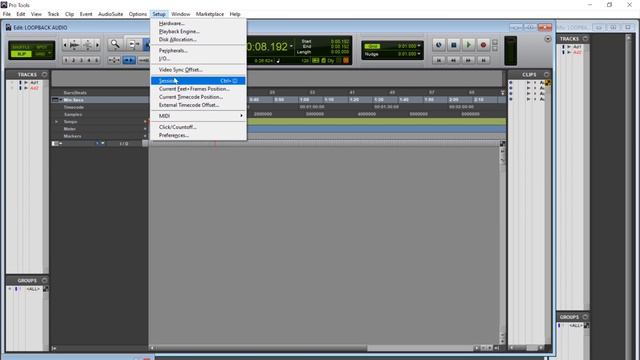The image size is (640, 360).
Task: Click horizontal zoom in arrow button
Action: (98, 45)
